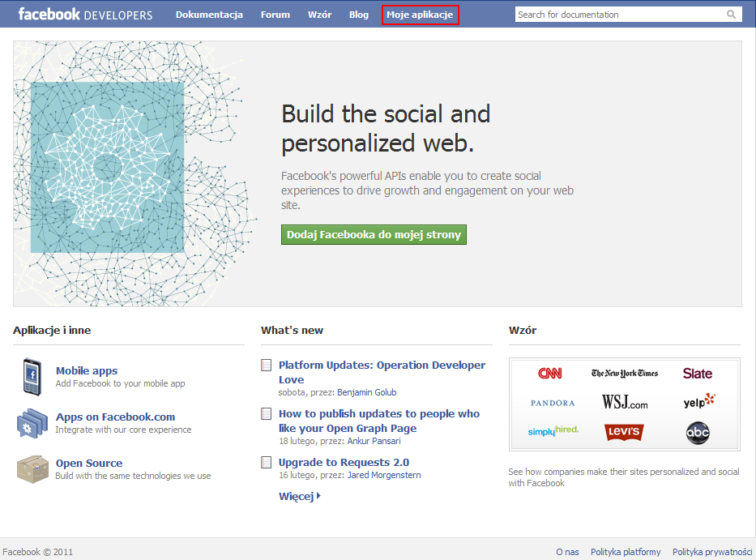Click author link Jared Morgenstern
The height and width of the screenshot is (560, 756).
click(x=384, y=475)
